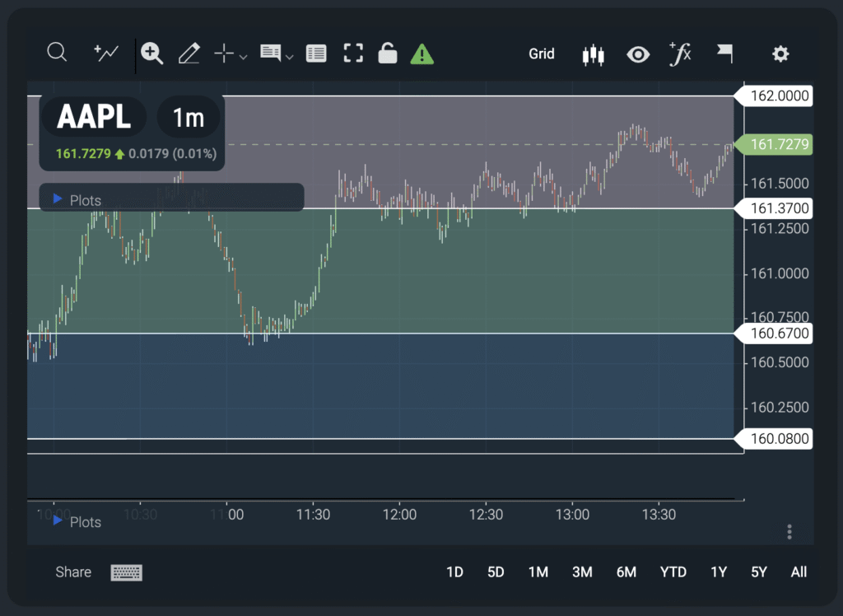The image size is (843, 616).
Task: Click the green warning triangle icon
Action: click(x=421, y=54)
